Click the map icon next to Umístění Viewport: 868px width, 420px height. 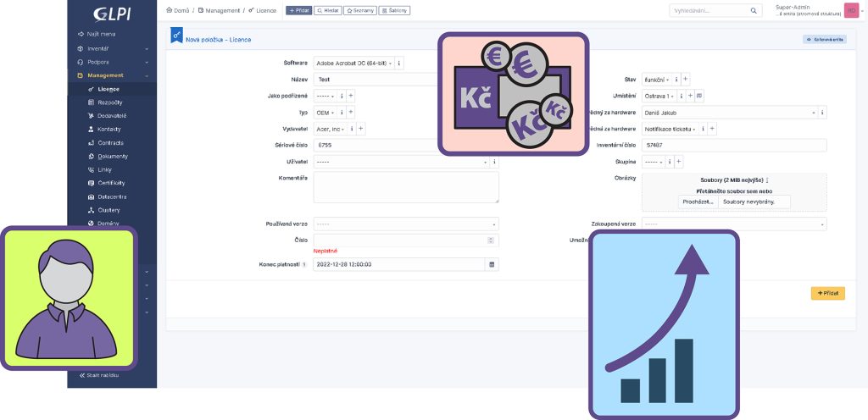pos(699,96)
